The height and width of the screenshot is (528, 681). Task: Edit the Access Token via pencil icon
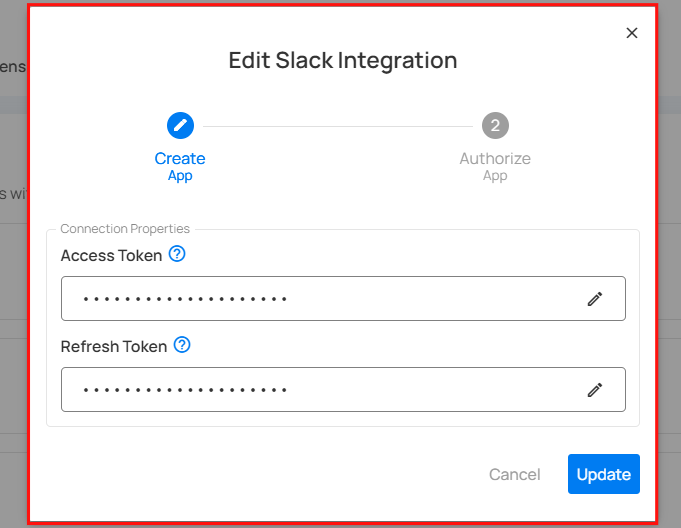pos(595,299)
